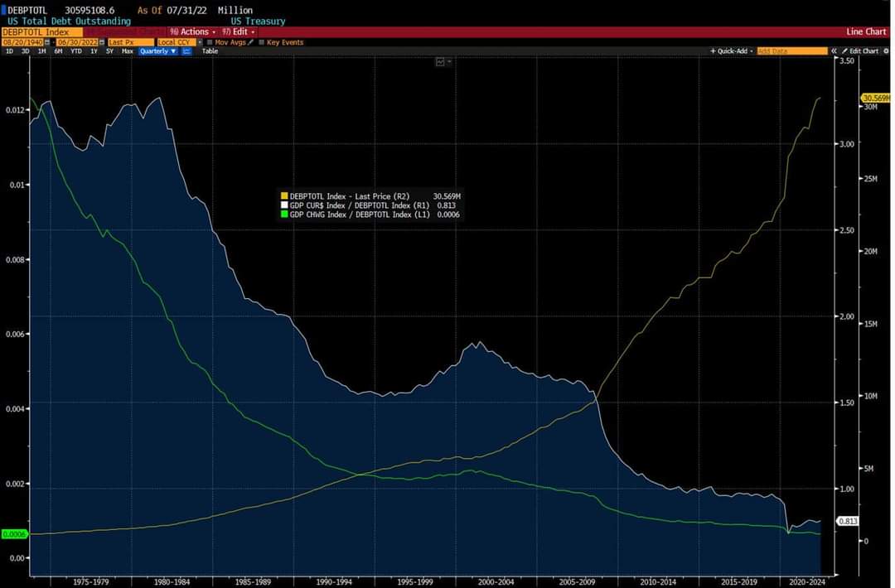Click the 30.569M last value label

click(876, 98)
